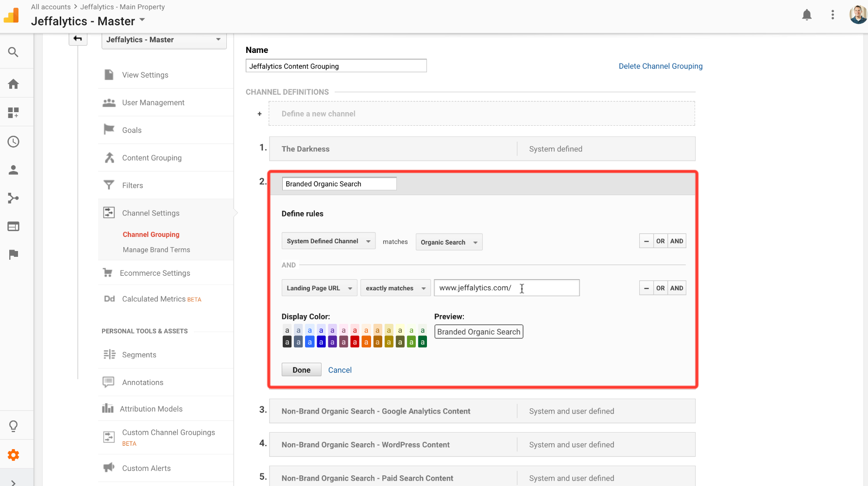Open Realtime reports clock icon
This screenshot has height=486, width=868.
click(x=13, y=142)
